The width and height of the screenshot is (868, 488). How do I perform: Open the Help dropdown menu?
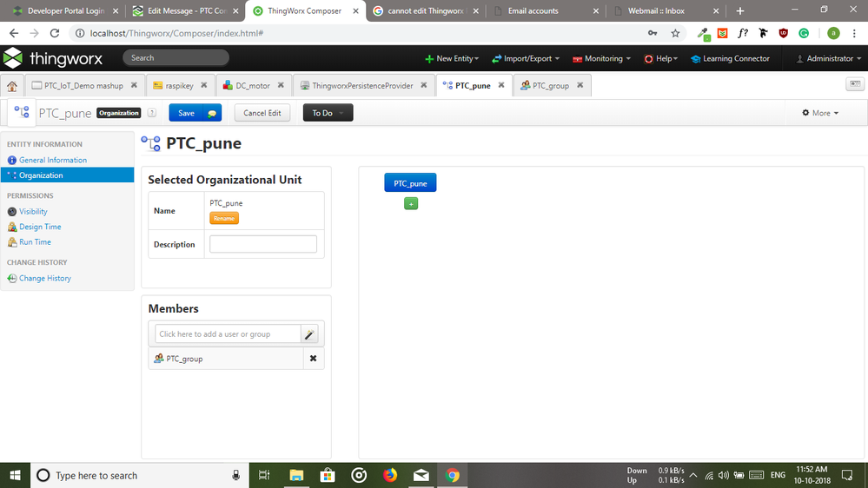click(x=661, y=59)
